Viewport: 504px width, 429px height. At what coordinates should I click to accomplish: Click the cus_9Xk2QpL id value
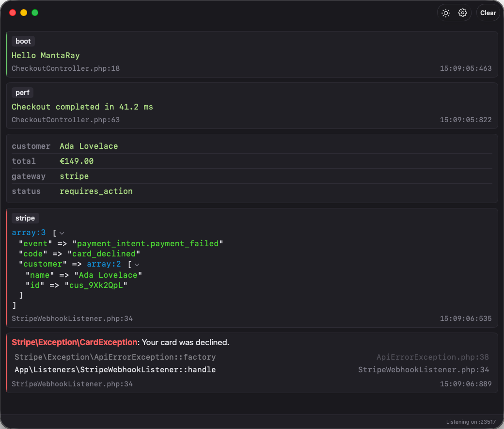click(96, 285)
